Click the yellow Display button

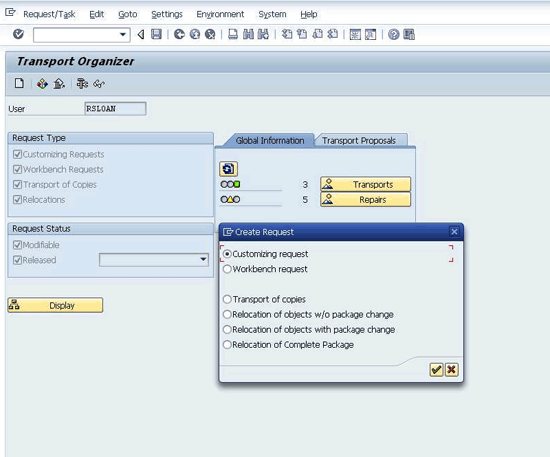click(x=55, y=305)
